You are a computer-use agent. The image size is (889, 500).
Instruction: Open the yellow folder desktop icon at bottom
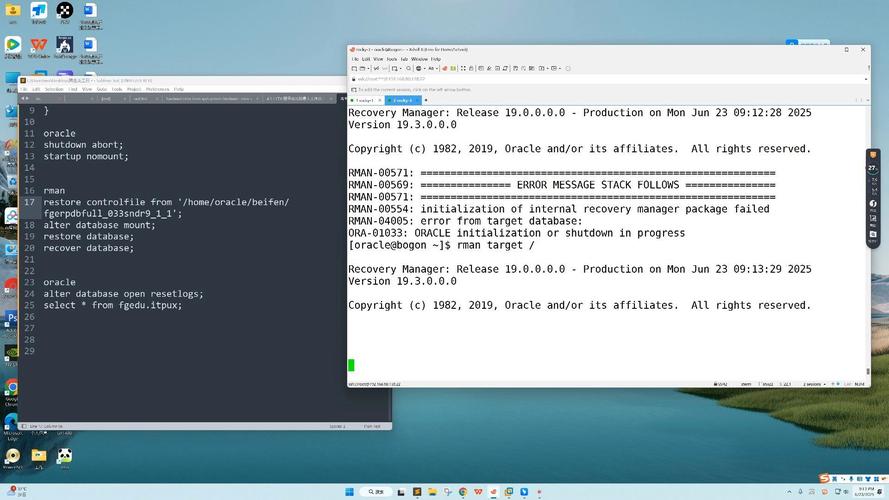point(39,456)
